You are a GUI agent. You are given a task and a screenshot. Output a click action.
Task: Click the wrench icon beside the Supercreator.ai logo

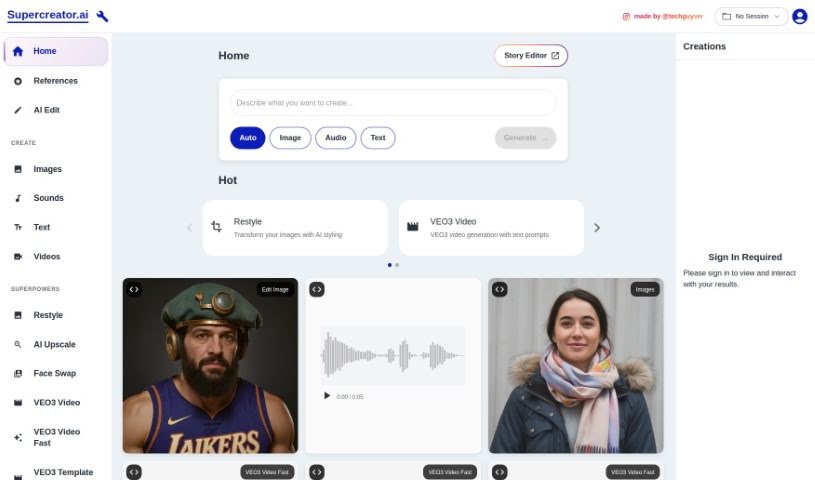(x=102, y=16)
